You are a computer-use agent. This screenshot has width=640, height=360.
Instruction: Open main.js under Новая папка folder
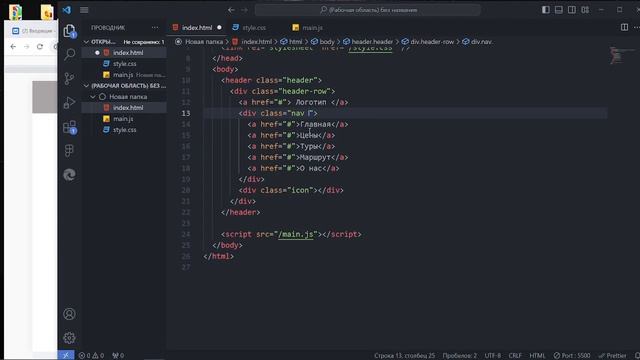[x=124, y=119]
